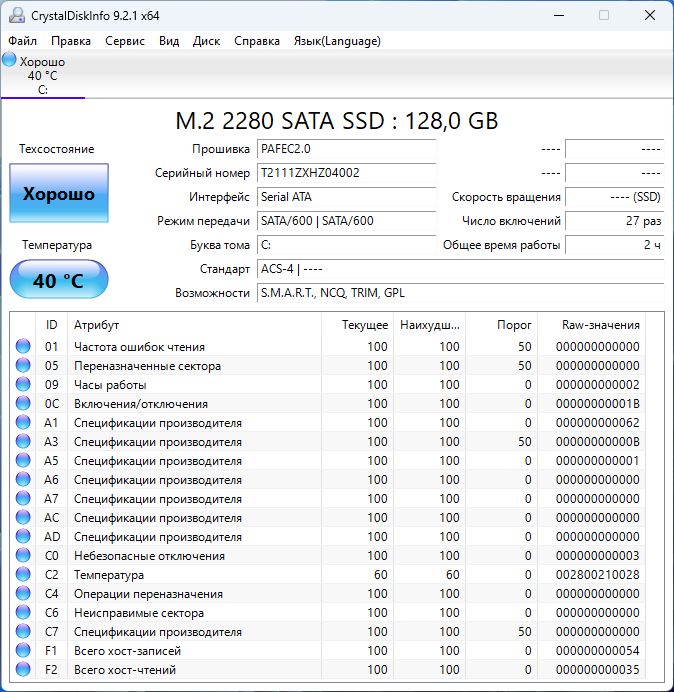Select the Неисправимые сектора row
This screenshot has width=674, height=692.
(x=328, y=612)
